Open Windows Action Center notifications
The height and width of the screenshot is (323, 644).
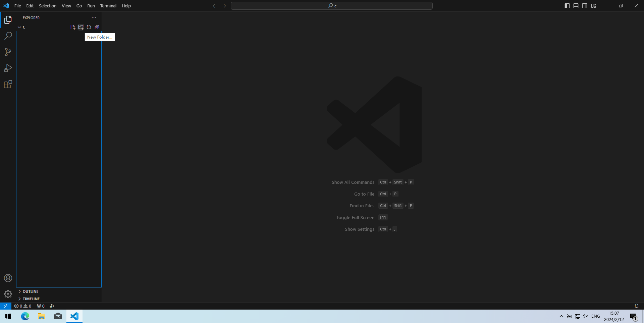(634, 316)
